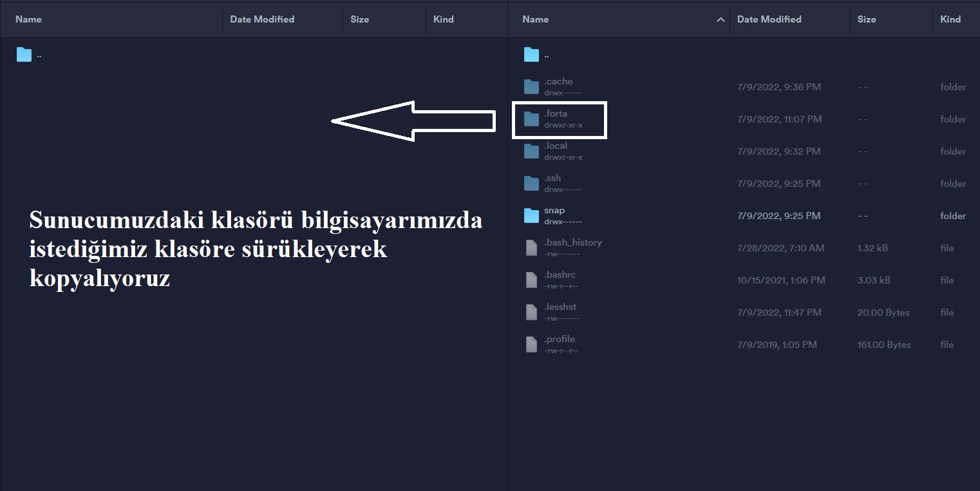This screenshot has height=491, width=980.
Task: Click date 10/15/2021, 1:06 PM of .bashrc
Action: (x=782, y=280)
